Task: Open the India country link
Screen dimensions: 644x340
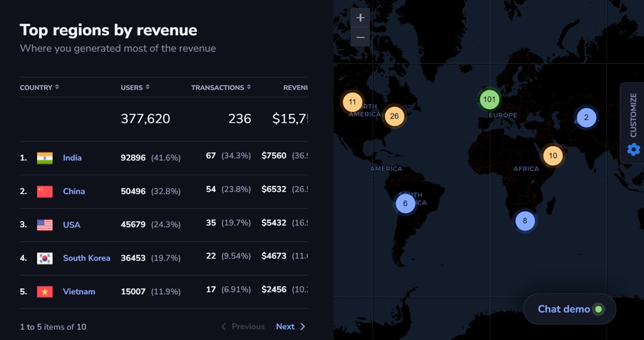Action: click(x=72, y=158)
